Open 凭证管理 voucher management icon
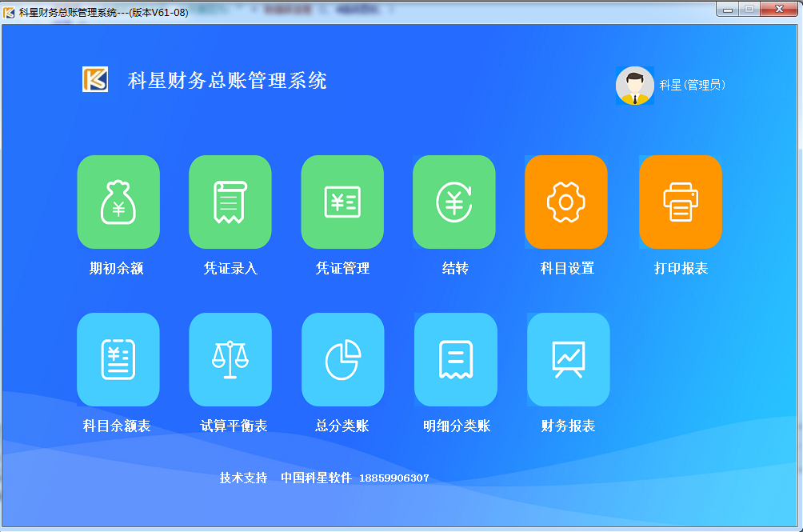Screen dimensions: 803x532 point(342,202)
